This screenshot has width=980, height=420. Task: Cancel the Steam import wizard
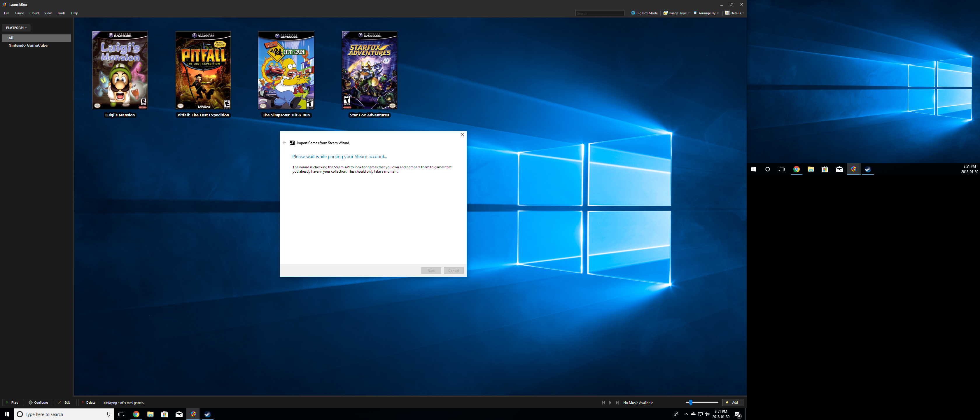[x=454, y=270]
